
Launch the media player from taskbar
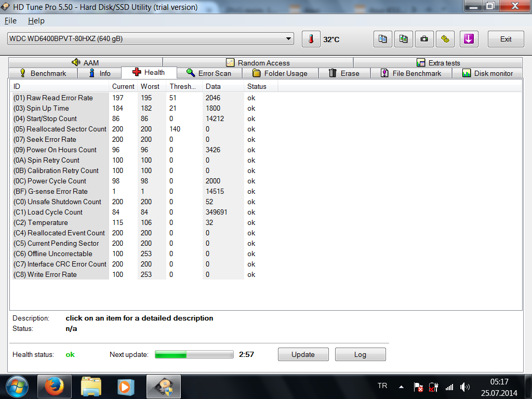coord(126,387)
